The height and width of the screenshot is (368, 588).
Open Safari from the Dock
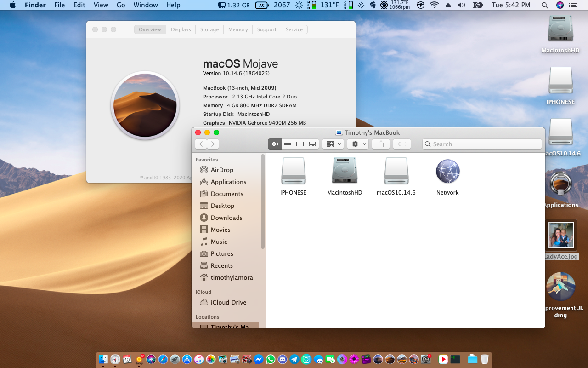pyautogui.click(x=163, y=359)
